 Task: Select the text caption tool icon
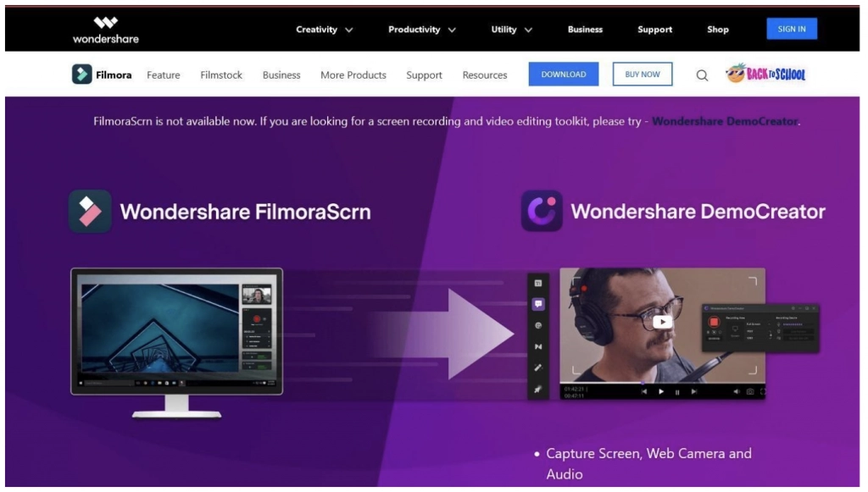click(538, 283)
